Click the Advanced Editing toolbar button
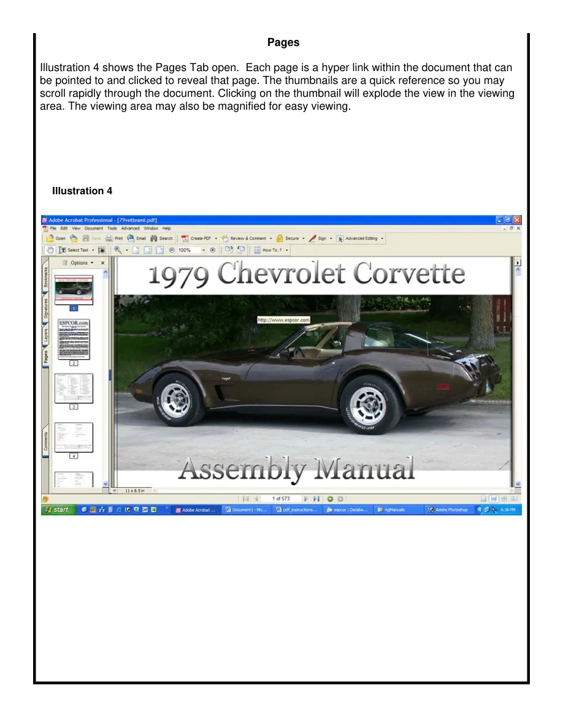The width and height of the screenshot is (563, 728). [x=357, y=238]
